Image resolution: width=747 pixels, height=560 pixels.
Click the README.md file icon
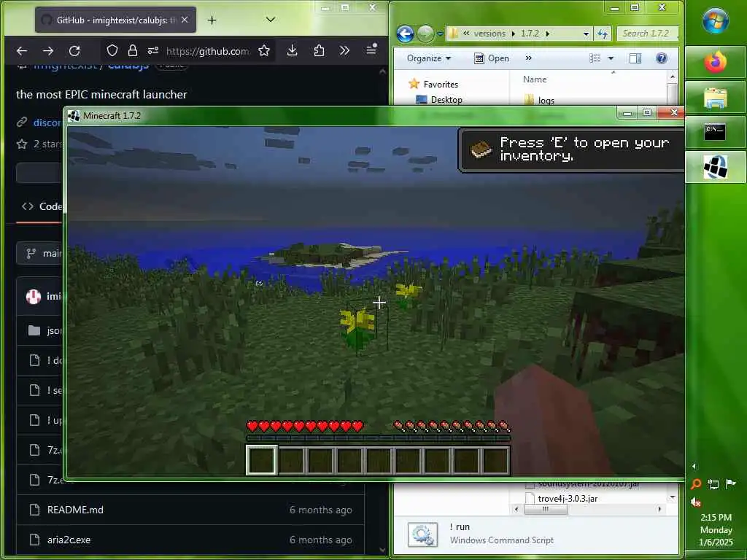(x=34, y=510)
